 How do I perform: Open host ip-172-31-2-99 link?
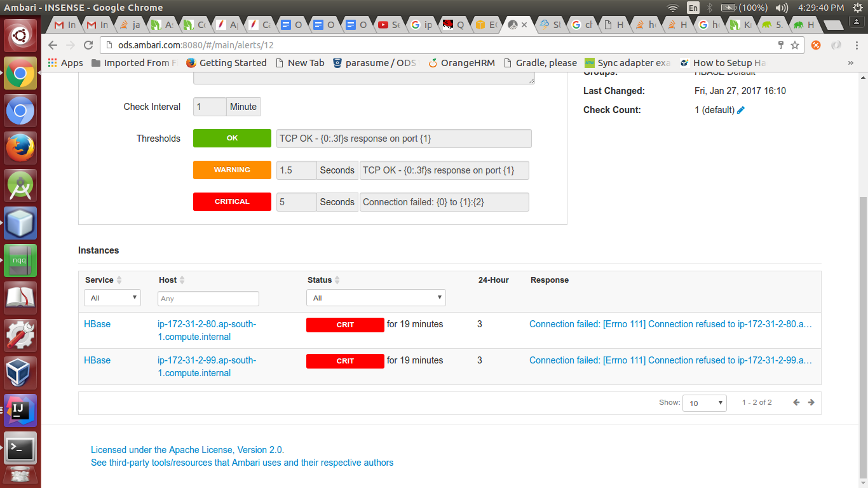(207, 367)
